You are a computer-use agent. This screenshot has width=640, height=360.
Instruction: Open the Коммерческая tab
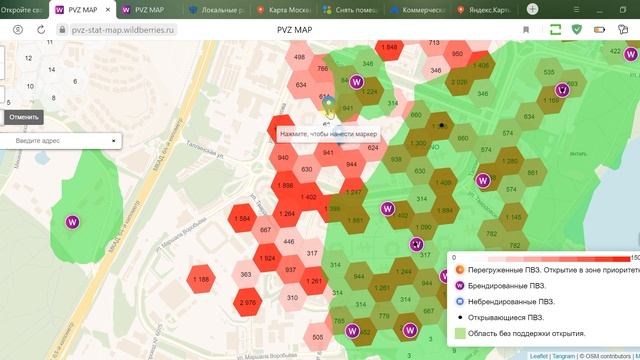(x=418, y=10)
